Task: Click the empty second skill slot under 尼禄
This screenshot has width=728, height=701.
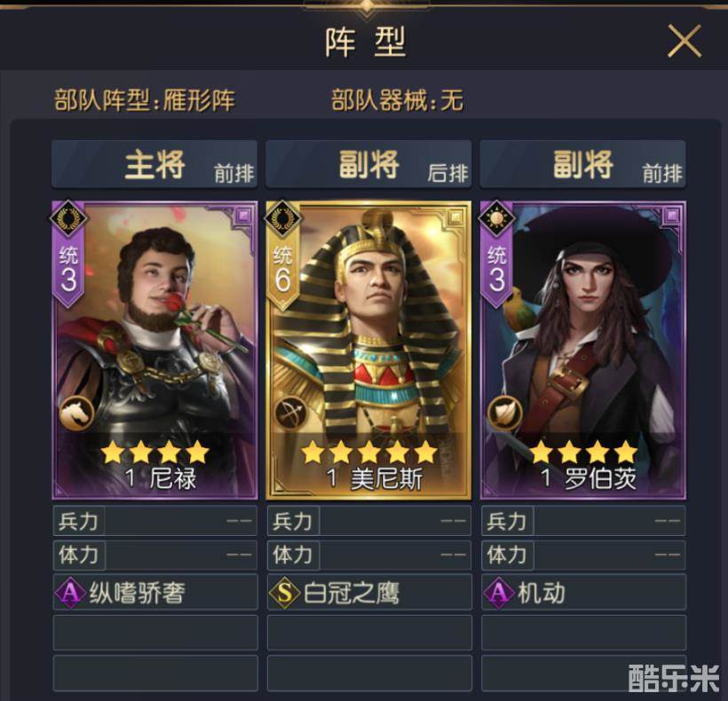Action: (x=155, y=633)
